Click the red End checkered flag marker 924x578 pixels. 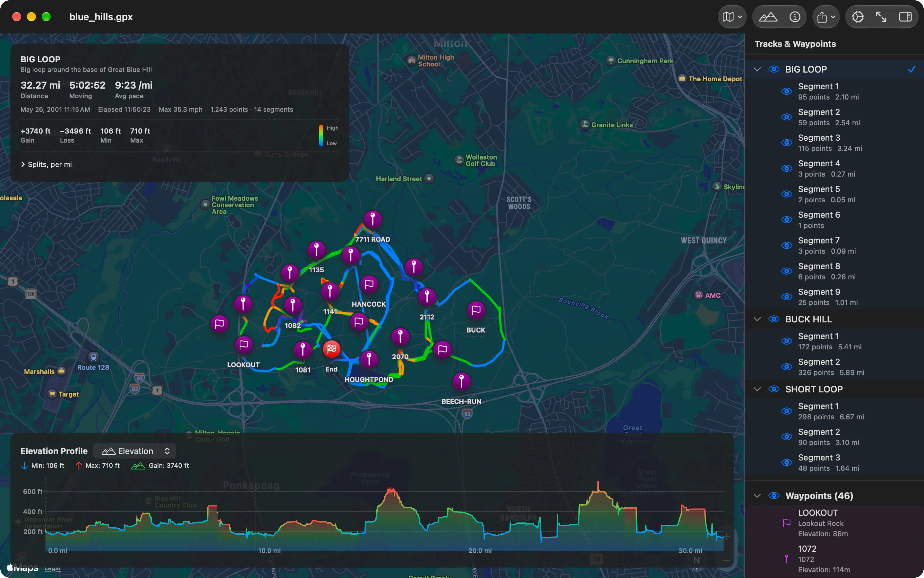click(x=331, y=349)
